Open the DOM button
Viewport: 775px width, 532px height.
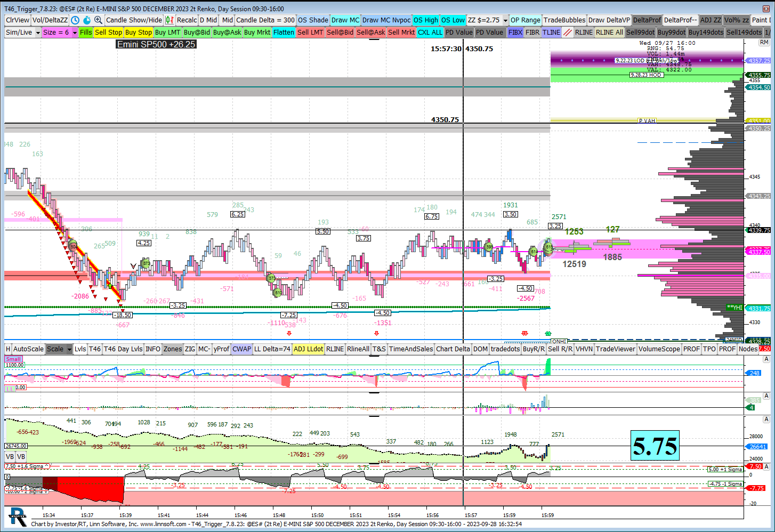(x=480, y=349)
